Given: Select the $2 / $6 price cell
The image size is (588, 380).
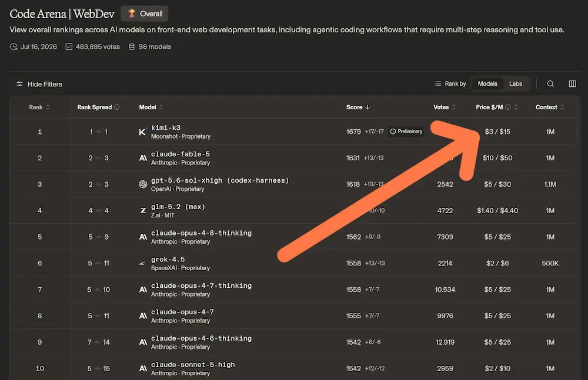Looking at the screenshot, I should 497,263.
